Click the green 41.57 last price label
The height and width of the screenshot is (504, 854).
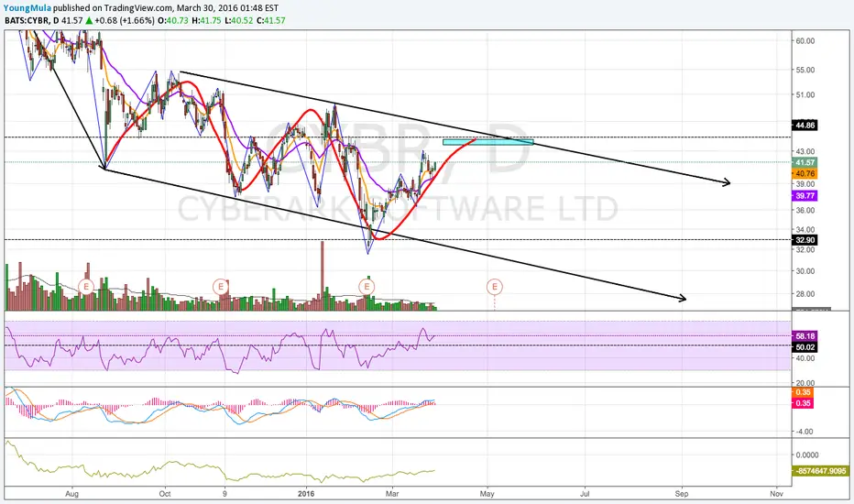coord(805,162)
